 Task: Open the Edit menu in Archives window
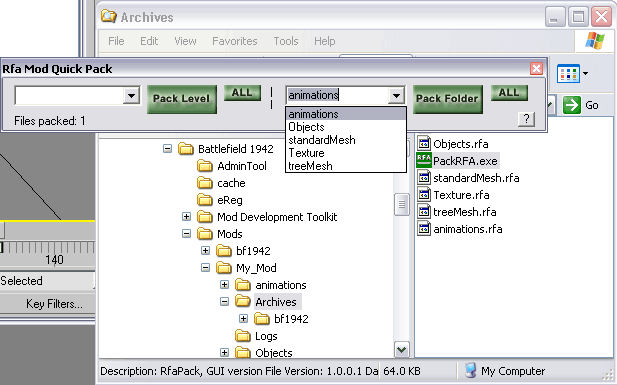149,41
